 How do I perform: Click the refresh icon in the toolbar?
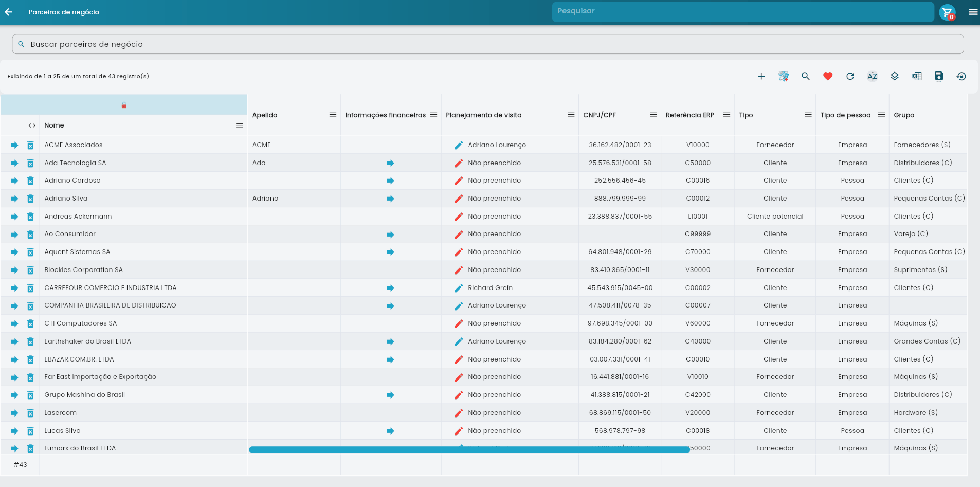(850, 76)
